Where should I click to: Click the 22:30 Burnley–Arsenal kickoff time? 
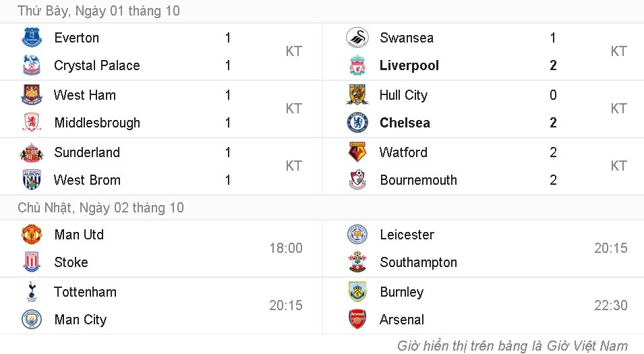pyautogui.click(x=610, y=305)
